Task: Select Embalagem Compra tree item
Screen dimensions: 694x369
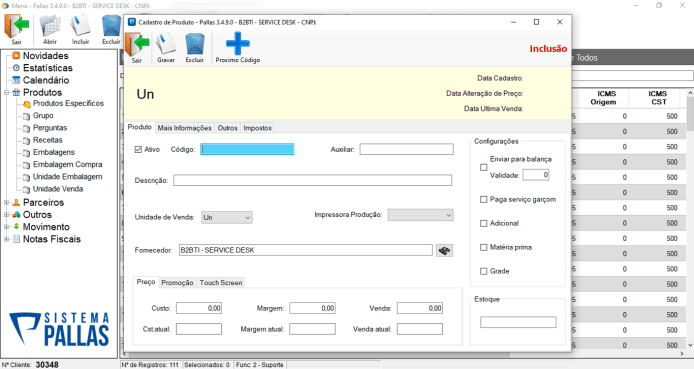Action: pyautogui.click(x=67, y=165)
